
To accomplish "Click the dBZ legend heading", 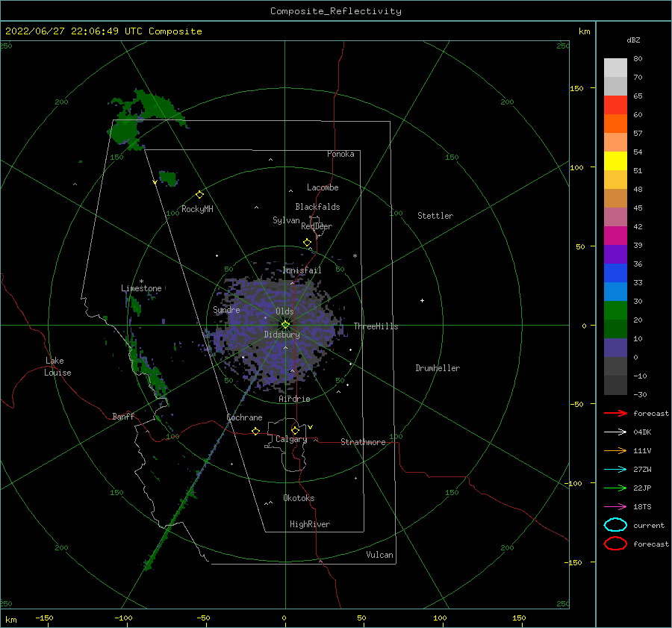I will (633, 40).
